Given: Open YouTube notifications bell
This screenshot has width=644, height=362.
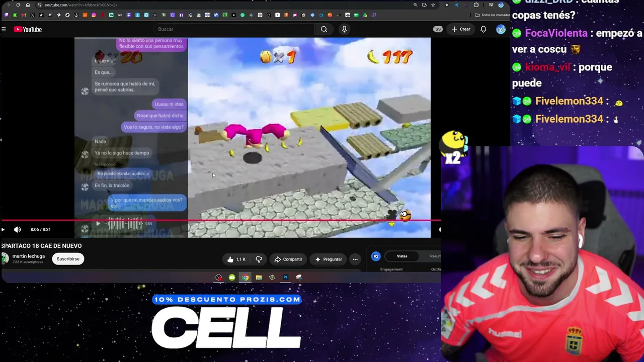Looking at the screenshot, I should [x=483, y=29].
